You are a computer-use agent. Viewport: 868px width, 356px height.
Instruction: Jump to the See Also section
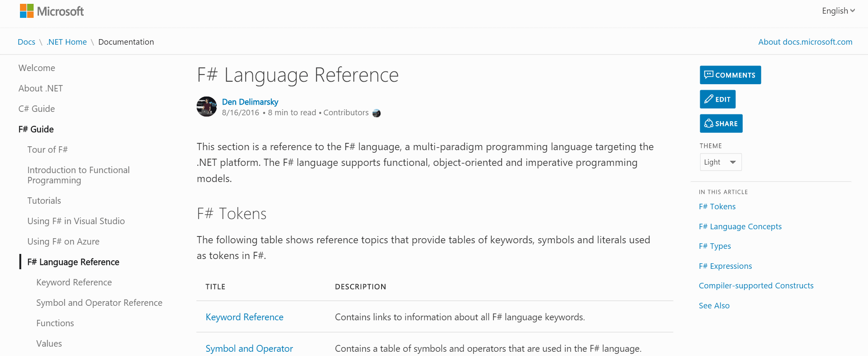(x=714, y=306)
